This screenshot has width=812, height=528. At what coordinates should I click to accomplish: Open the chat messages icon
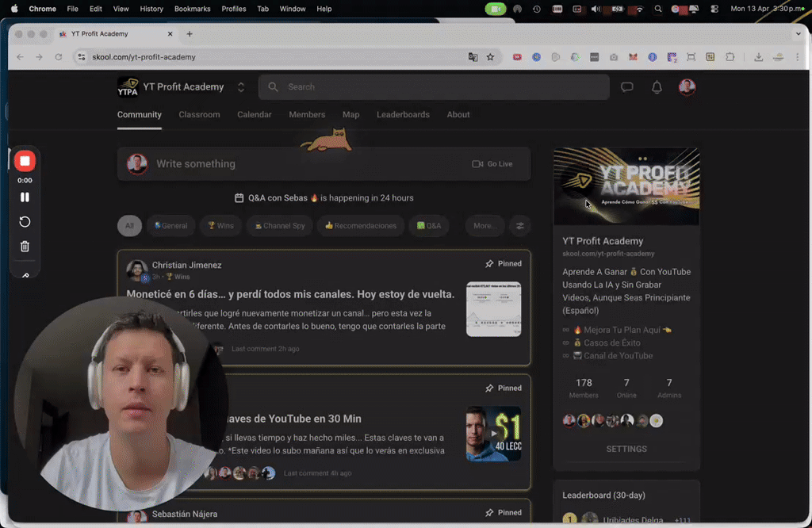(626, 87)
